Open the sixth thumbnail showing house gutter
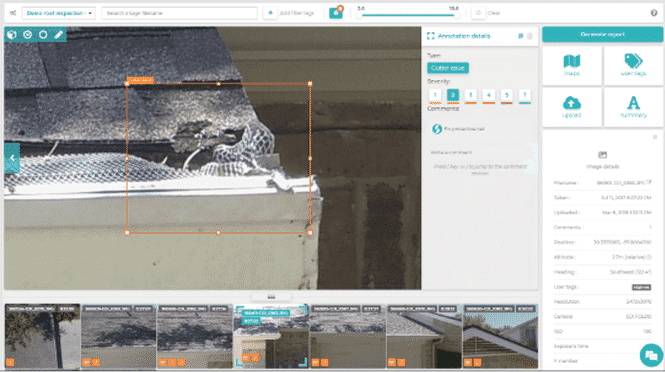This screenshot has height=372, width=665. (424, 336)
